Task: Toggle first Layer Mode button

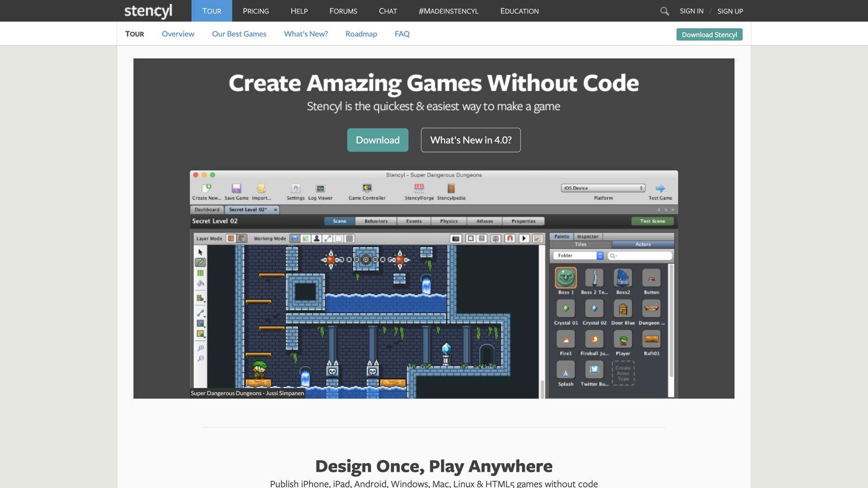Action: (x=231, y=239)
